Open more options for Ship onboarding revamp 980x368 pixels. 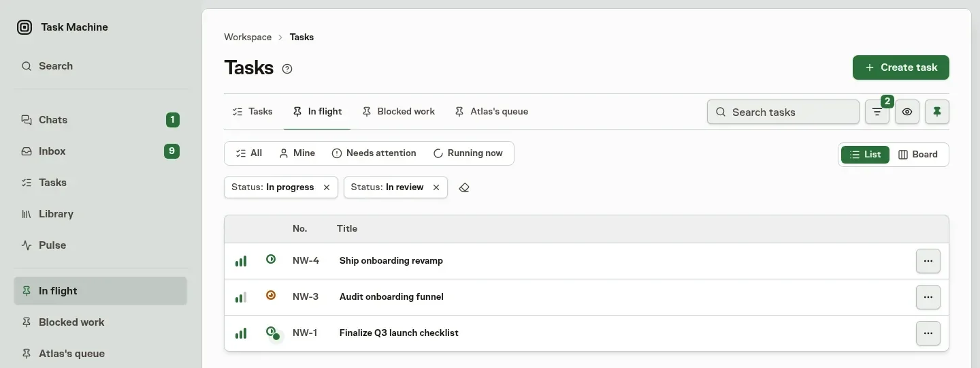tap(928, 261)
